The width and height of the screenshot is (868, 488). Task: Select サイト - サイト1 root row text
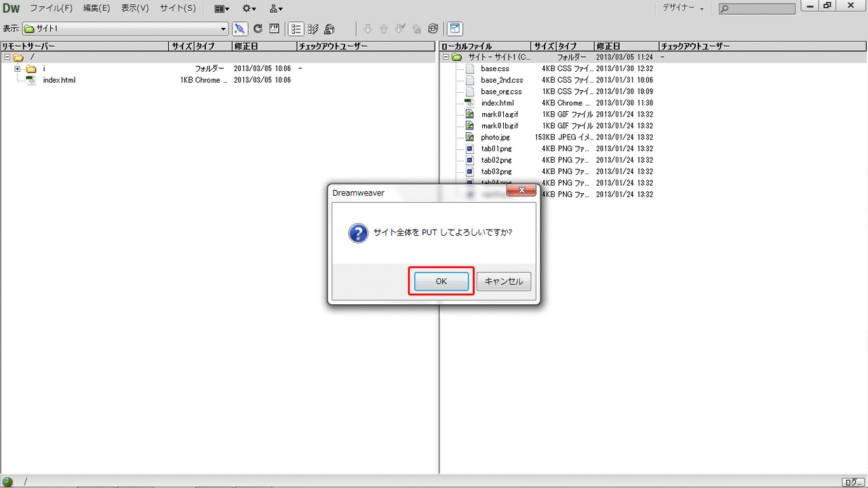point(500,57)
